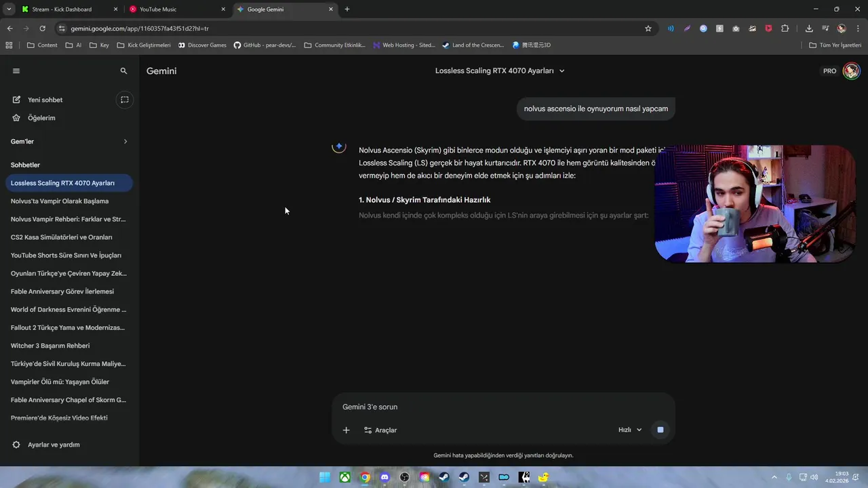Open Araçlar tools menu
Viewport: 868px width, 488px height.
pyautogui.click(x=380, y=430)
